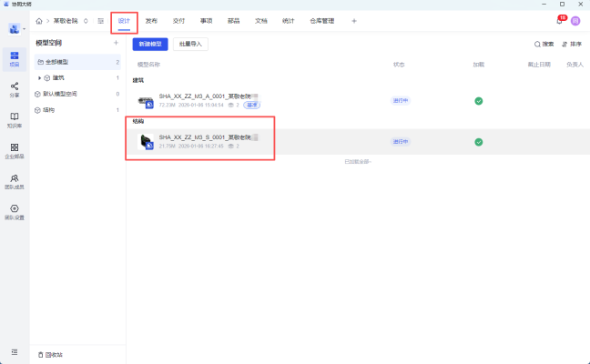The image size is (590, 364).
Task: Select the 结构 model space tree item
Action: click(49, 109)
